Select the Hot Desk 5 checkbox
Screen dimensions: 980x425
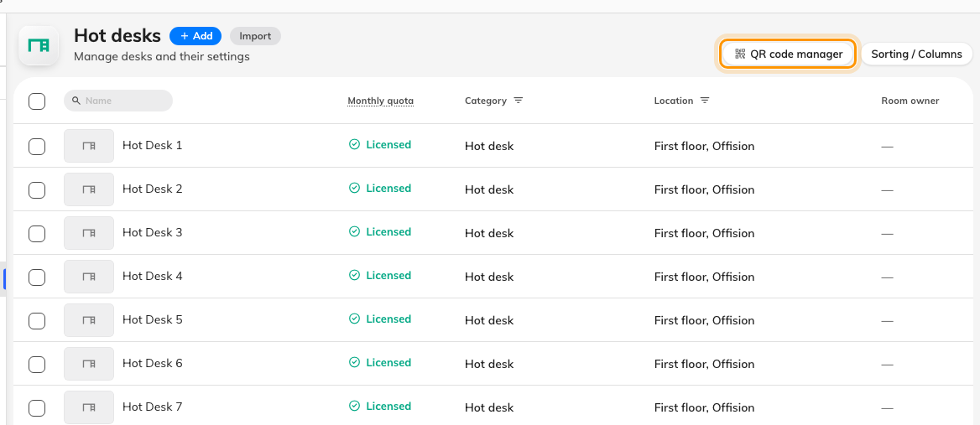point(37,321)
